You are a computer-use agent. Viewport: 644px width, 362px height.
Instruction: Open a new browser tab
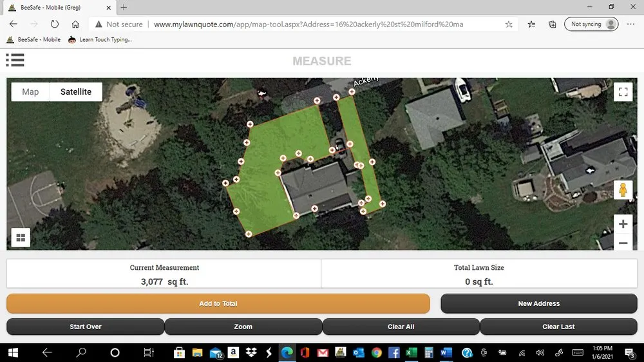[124, 7]
